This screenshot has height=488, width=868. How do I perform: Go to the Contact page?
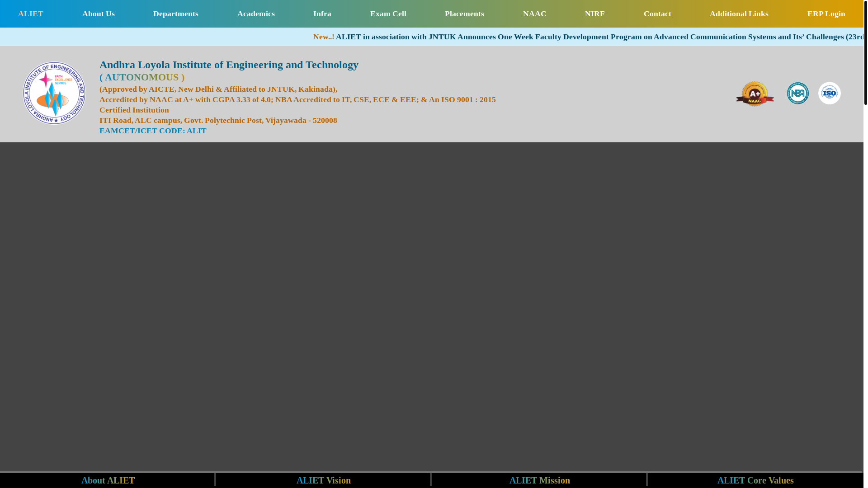click(x=657, y=14)
